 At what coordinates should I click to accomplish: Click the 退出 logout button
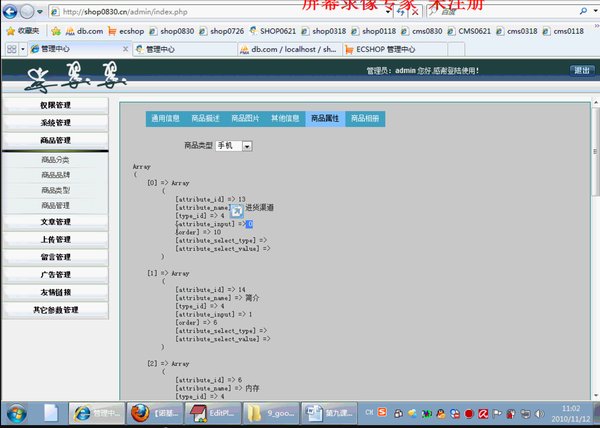tap(582, 70)
